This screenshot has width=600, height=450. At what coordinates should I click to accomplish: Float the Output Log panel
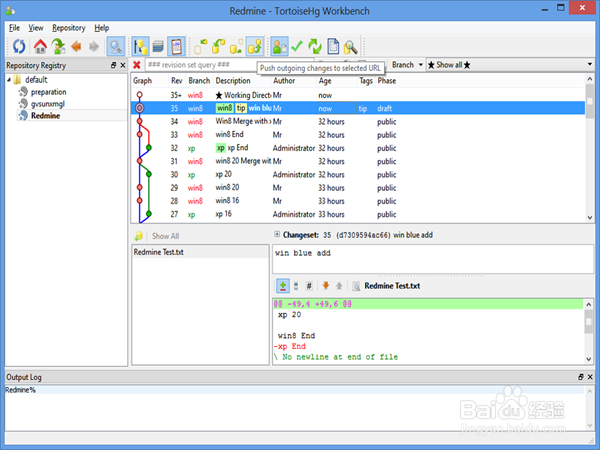tap(581, 377)
